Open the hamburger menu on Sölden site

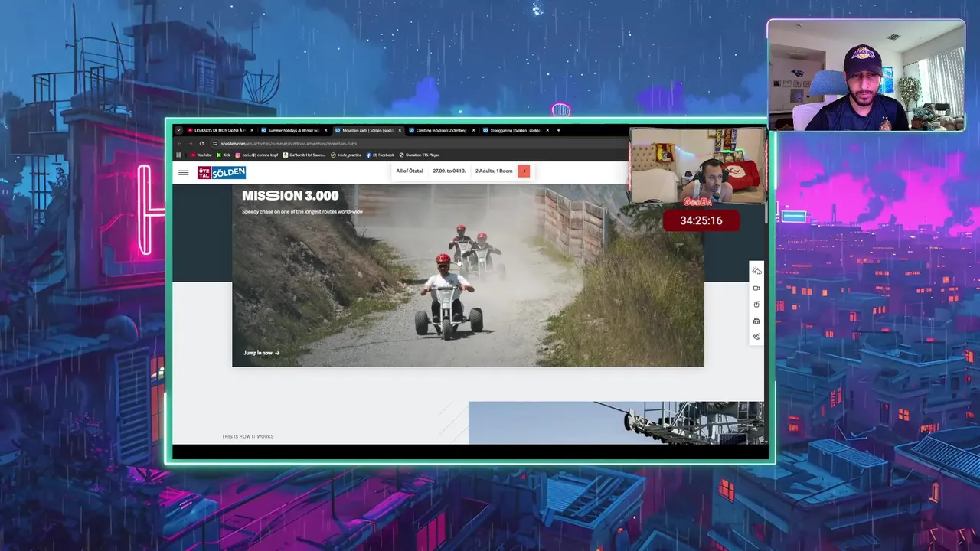[x=184, y=172]
